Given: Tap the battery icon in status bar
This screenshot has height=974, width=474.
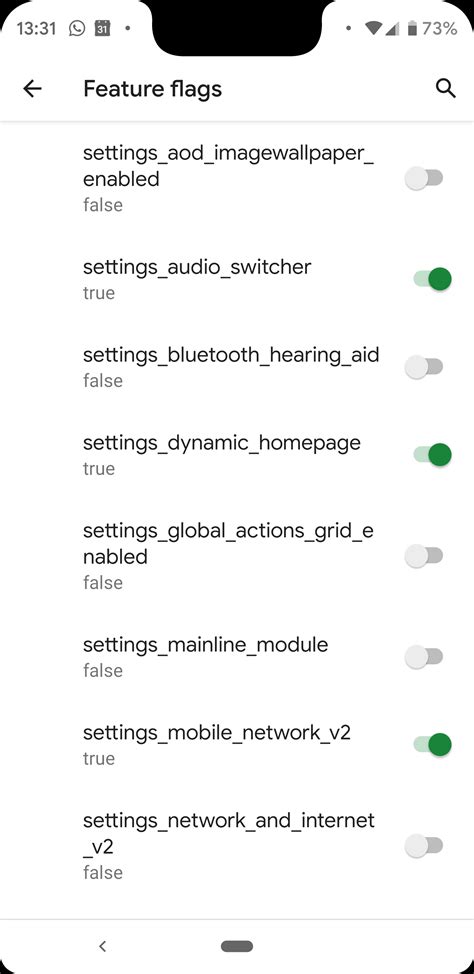Looking at the screenshot, I should pyautogui.click(x=412, y=29).
